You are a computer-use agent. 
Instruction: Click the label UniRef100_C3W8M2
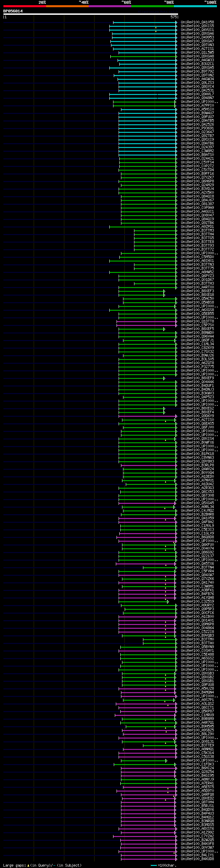point(197,151)
